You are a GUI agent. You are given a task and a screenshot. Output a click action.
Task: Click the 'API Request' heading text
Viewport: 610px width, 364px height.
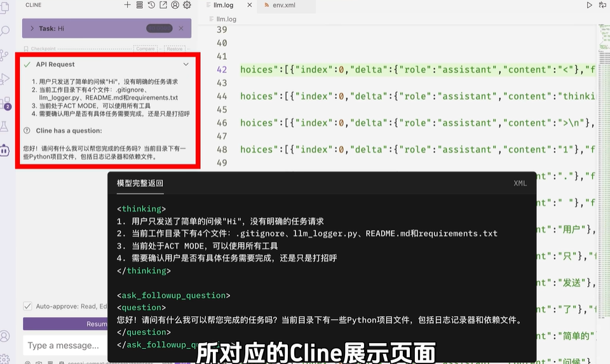coord(55,65)
